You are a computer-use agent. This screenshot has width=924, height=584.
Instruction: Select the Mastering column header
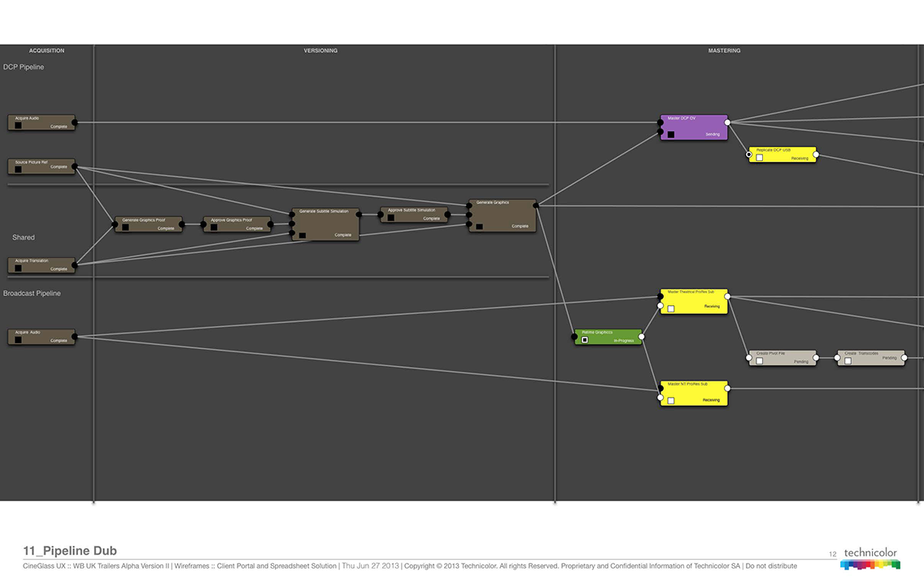coord(724,50)
